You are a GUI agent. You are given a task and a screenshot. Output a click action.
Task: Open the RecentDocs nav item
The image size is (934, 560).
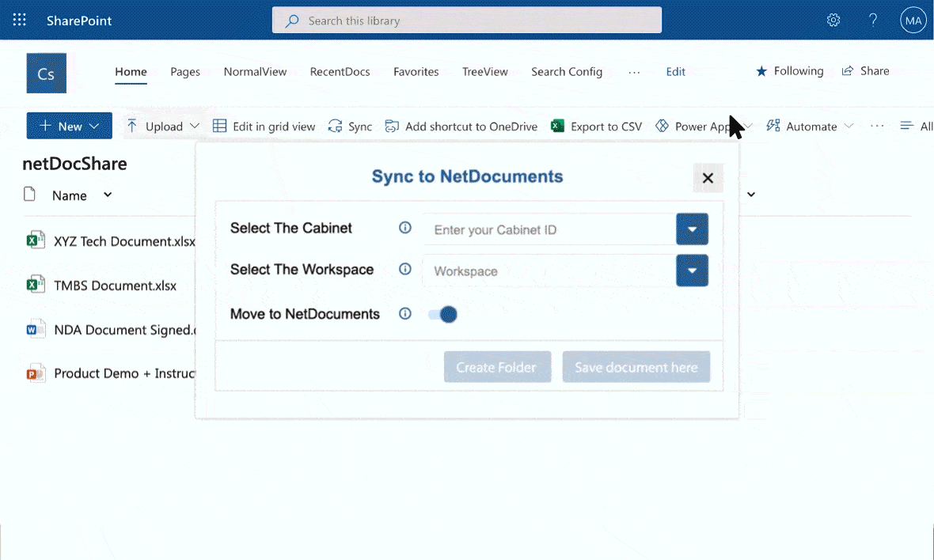[x=340, y=71]
